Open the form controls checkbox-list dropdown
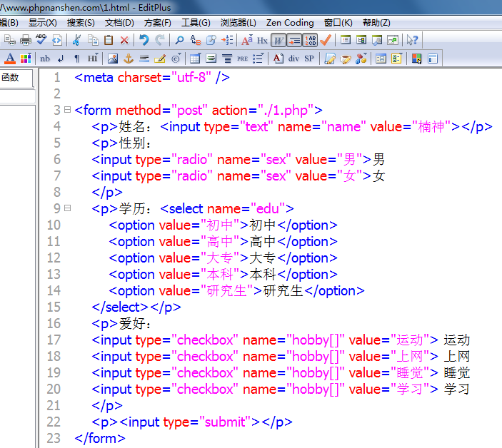 coord(396,58)
